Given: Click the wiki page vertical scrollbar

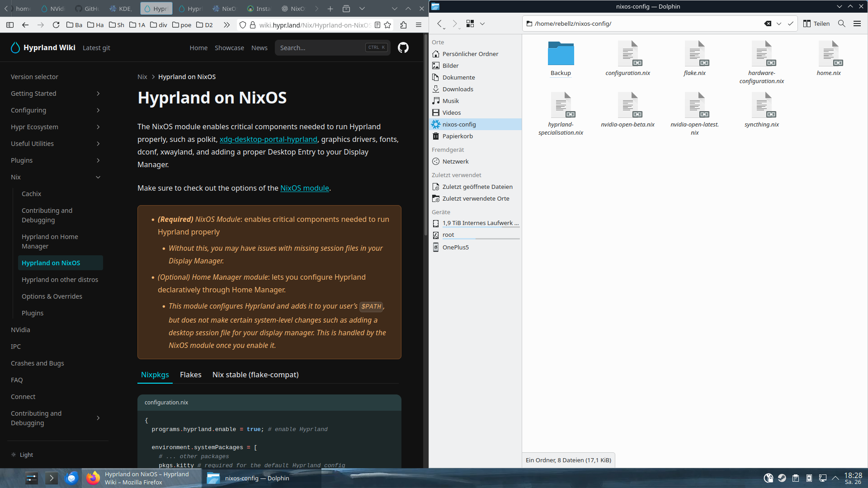Looking at the screenshot, I should pyautogui.click(x=425, y=136).
